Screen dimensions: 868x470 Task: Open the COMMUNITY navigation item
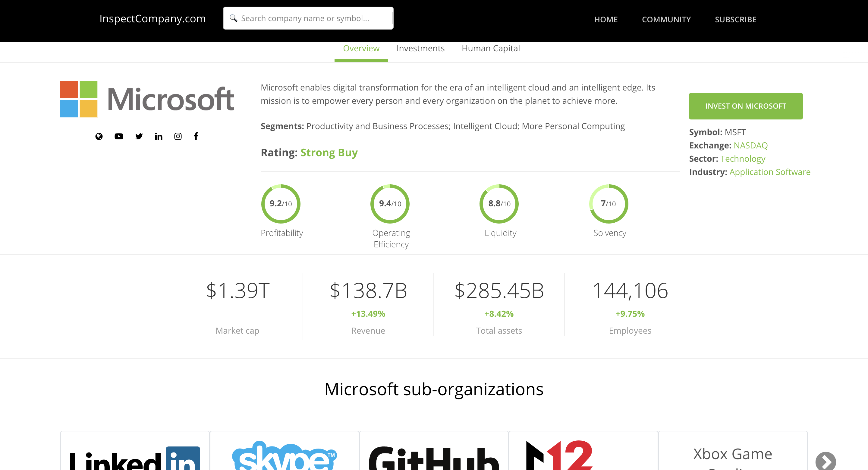click(x=666, y=20)
